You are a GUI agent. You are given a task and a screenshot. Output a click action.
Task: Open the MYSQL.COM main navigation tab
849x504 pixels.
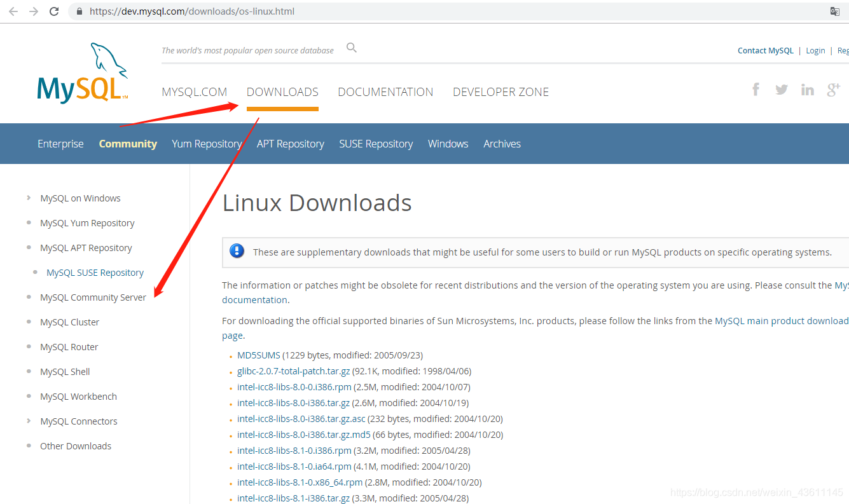pyautogui.click(x=195, y=92)
